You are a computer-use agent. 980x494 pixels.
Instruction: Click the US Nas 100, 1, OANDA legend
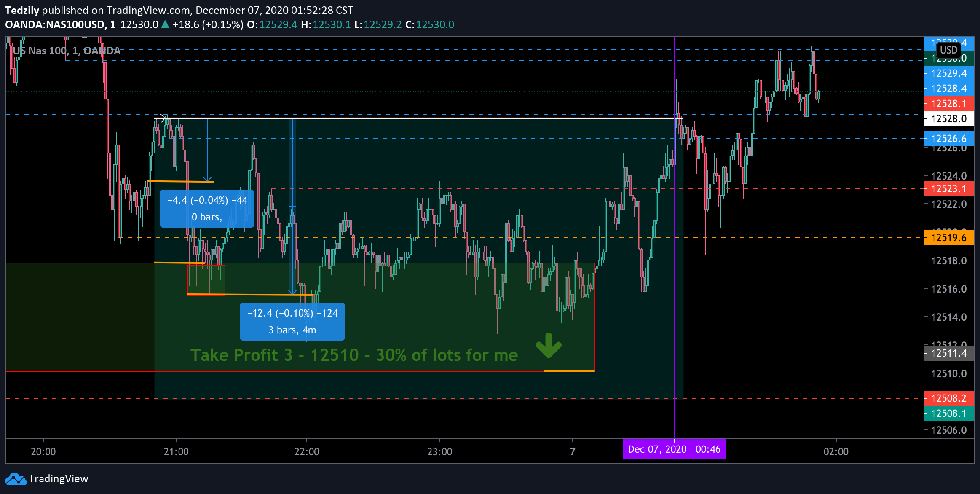[67, 51]
